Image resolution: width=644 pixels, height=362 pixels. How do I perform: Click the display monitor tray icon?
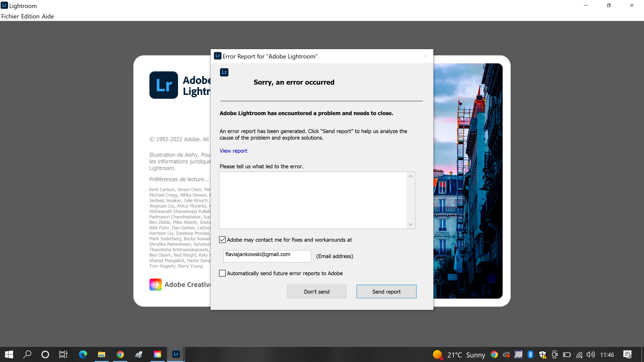[518, 354]
